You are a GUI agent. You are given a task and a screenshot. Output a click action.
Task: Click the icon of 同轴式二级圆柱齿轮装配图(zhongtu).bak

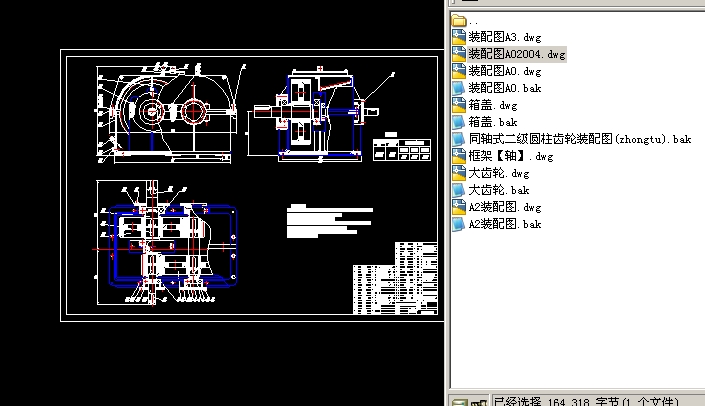[459, 139]
